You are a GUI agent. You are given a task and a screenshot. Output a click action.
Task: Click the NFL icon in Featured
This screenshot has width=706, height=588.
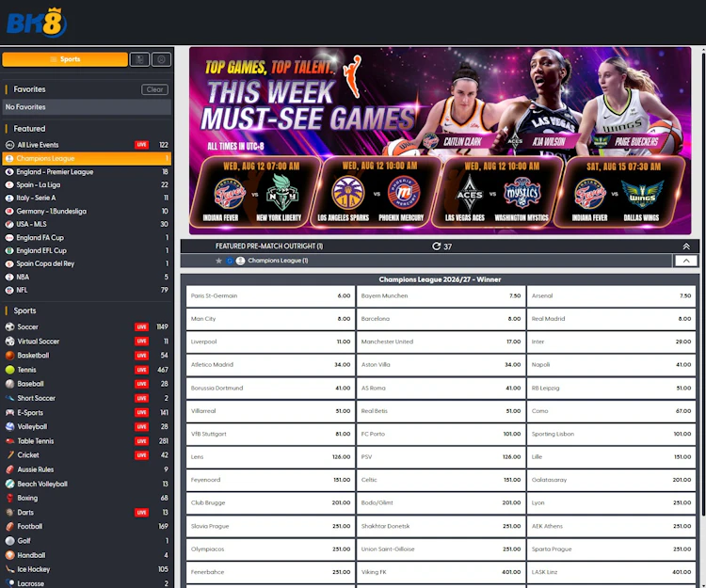pos(9,290)
